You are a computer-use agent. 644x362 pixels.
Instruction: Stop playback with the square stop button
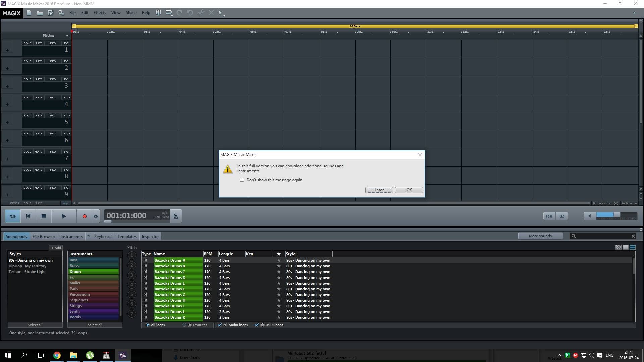43,216
